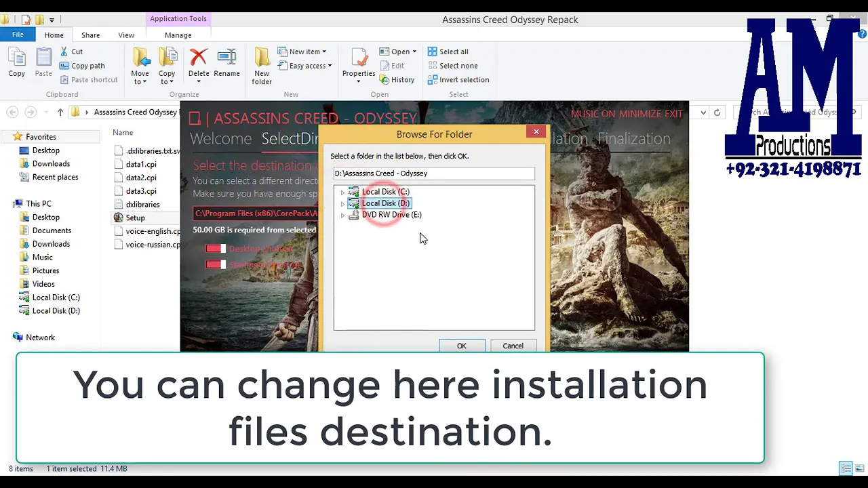Viewport: 868px width, 488px height.
Task: Click the History button
Action: click(397, 79)
